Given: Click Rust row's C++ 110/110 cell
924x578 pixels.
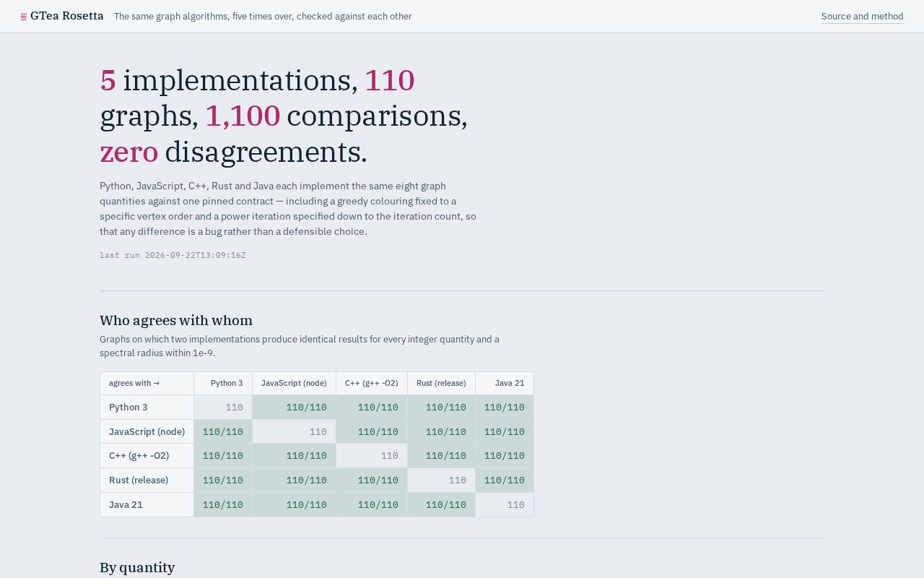Looking at the screenshot, I should 372,480.
